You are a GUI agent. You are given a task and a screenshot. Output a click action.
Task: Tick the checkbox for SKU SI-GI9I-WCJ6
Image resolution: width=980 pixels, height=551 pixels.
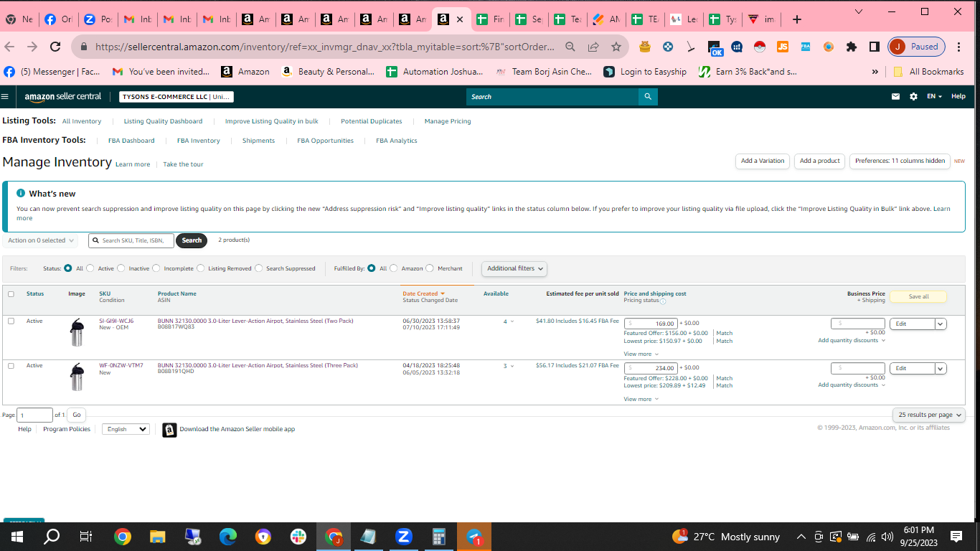(x=11, y=321)
